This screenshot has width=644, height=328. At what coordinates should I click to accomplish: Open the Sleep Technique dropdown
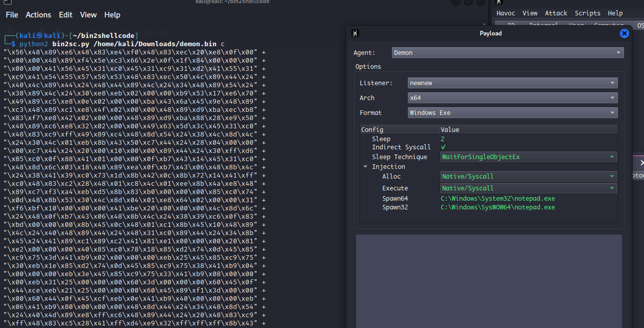tap(529, 157)
